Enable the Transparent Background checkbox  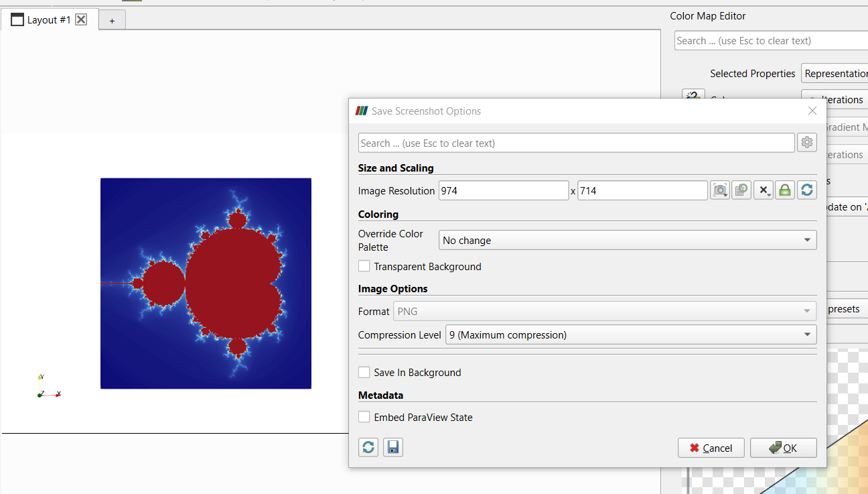(364, 266)
